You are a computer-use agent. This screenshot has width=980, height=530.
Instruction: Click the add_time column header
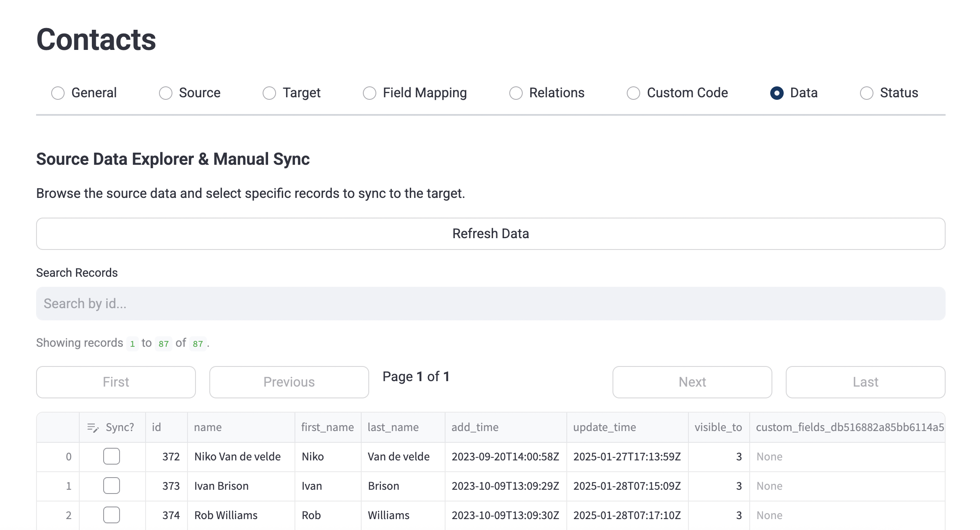click(x=506, y=427)
